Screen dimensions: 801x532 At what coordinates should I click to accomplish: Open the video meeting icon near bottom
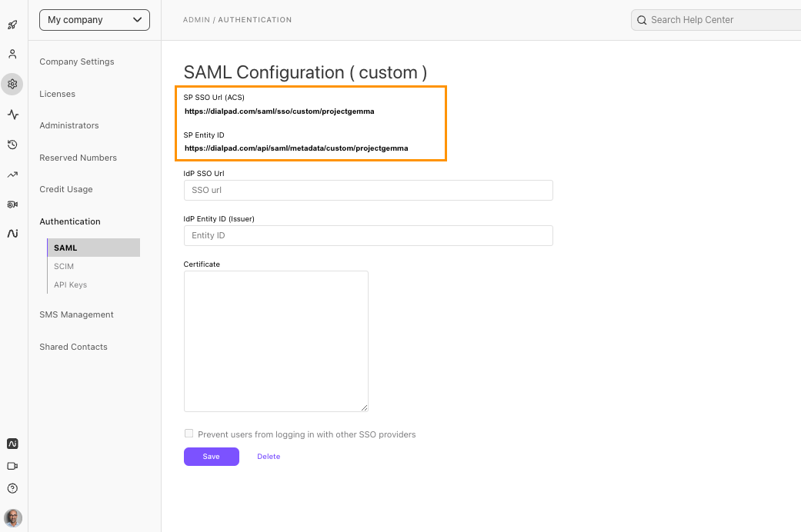coord(13,466)
